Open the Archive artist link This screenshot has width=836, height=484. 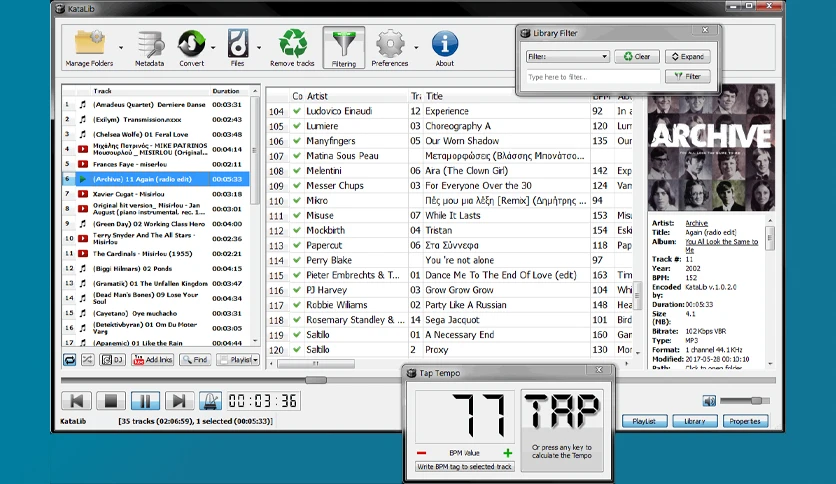coord(696,223)
